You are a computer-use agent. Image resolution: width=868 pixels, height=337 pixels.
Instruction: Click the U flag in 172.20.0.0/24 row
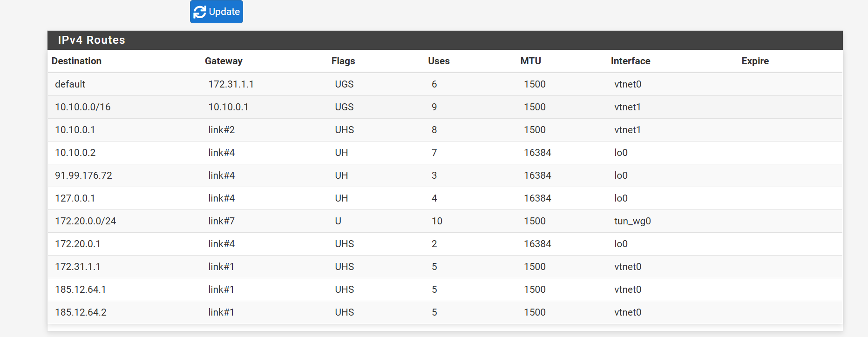point(338,221)
